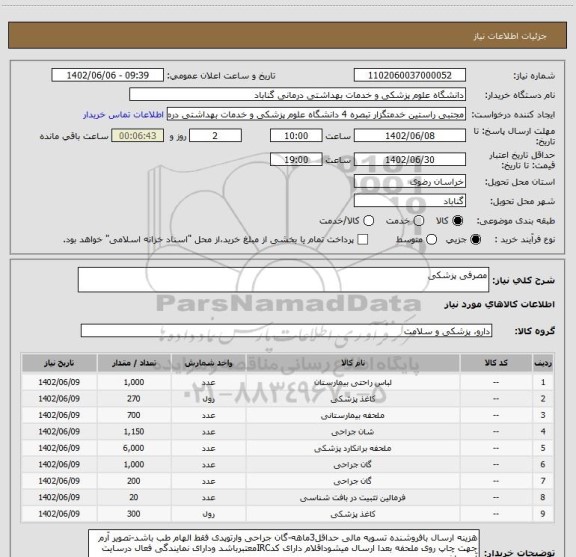Click item name گان جراحی in row 7
The width and height of the screenshot is (576, 557).
353,481
